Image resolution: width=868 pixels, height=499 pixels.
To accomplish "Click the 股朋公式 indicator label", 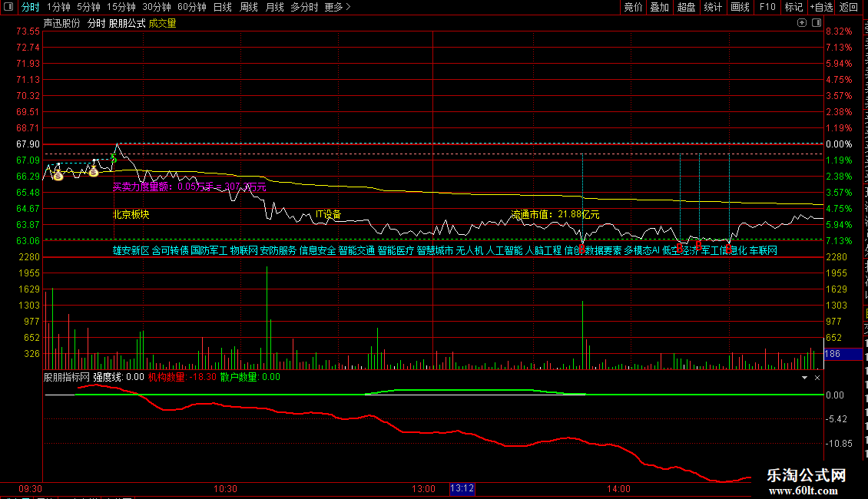I will click(128, 23).
